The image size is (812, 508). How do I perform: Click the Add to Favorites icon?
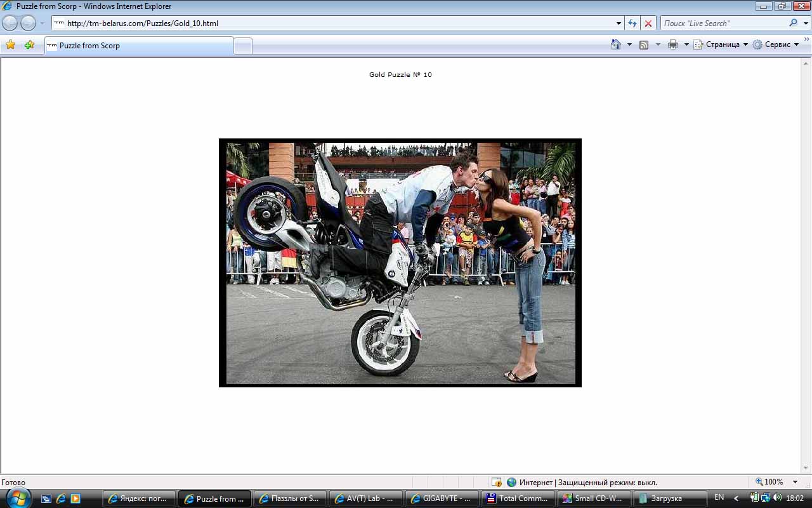point(29,45)
